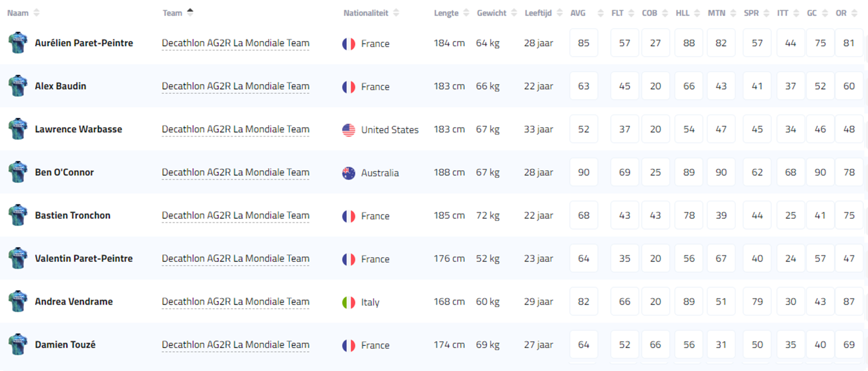The height and width of the screenshot is (371, 868).
Task: Click Aurélien Paret-Peintre's jersey icon
Action: pyautogui.click(x=18, y=43)
